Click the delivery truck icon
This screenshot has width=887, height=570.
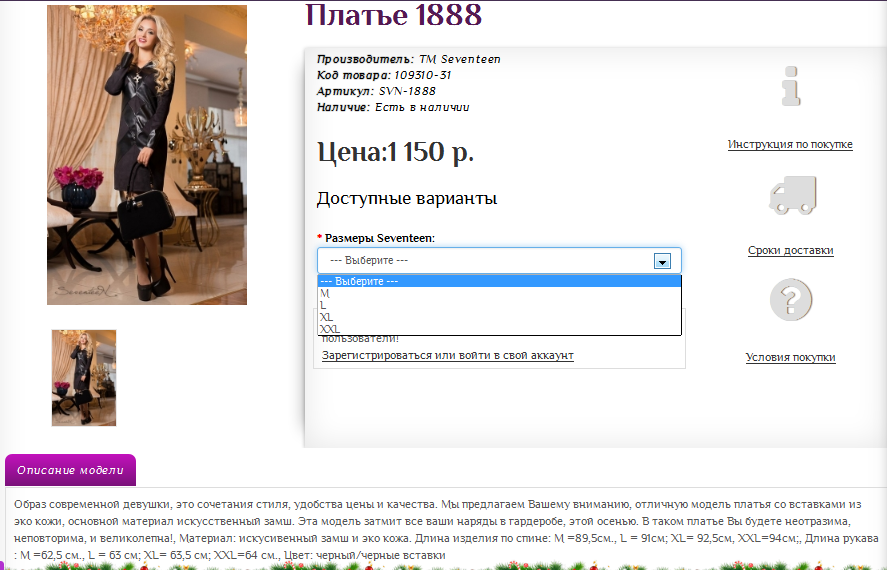tap(793, 195)
